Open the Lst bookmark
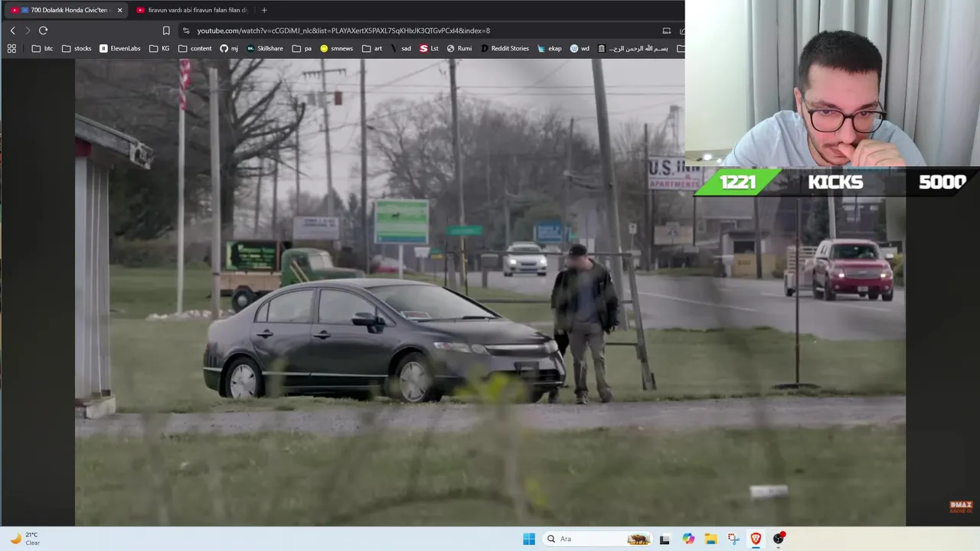This screenshot has width=980, height=551. (x=430, y=48)
